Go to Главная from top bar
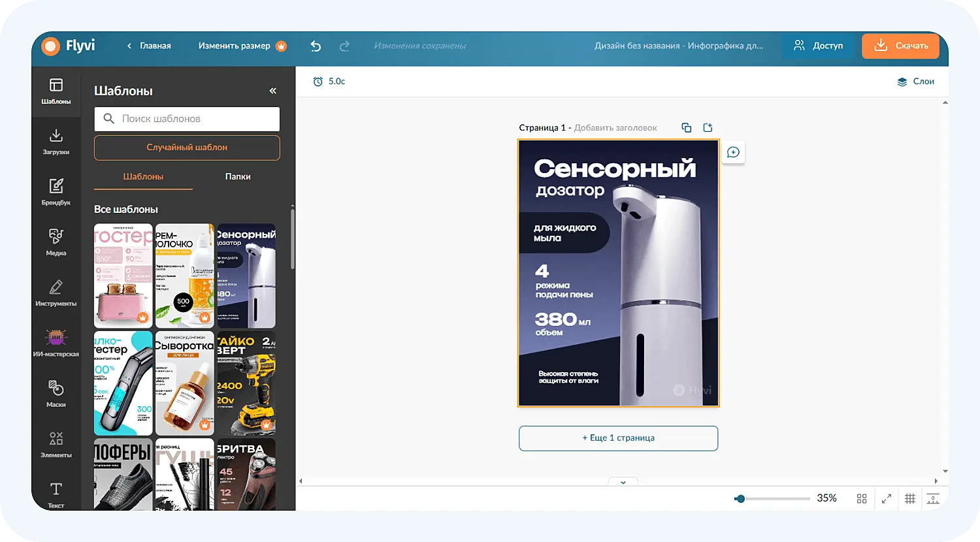The width and height of the screenshot is (980, 542). [x=154, y=46]
